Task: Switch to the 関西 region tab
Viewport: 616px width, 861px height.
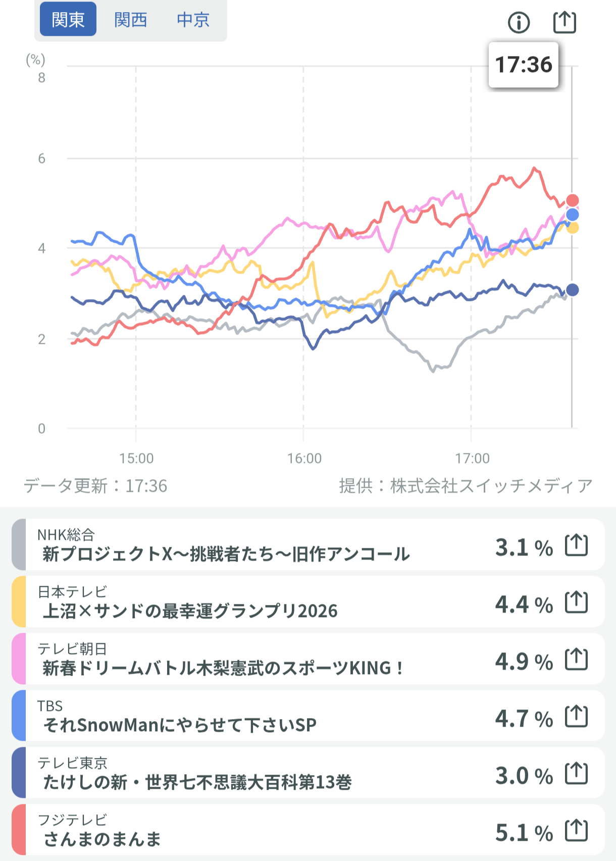Action: pyautogui.click(x=131, y=20)
